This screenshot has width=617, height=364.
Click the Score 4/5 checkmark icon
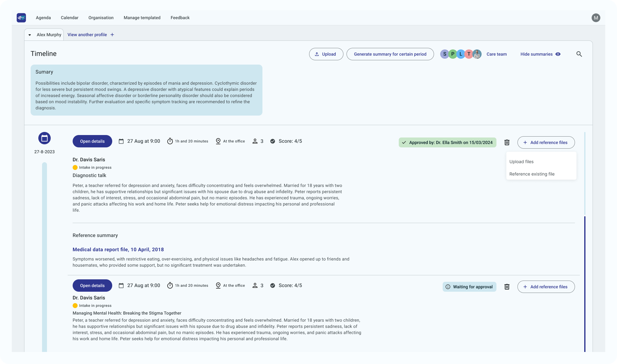pyautogui.click(x=273, y=141)
